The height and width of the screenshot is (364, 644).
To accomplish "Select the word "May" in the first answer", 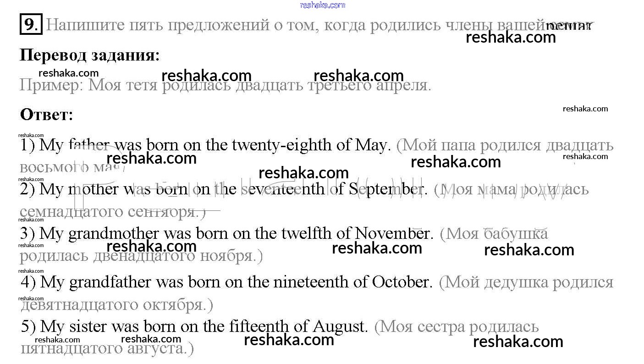I will (x=370, y=145).
